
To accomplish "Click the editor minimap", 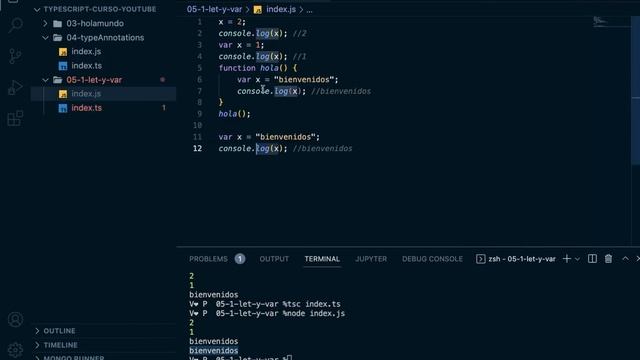I will coord(611,22).
